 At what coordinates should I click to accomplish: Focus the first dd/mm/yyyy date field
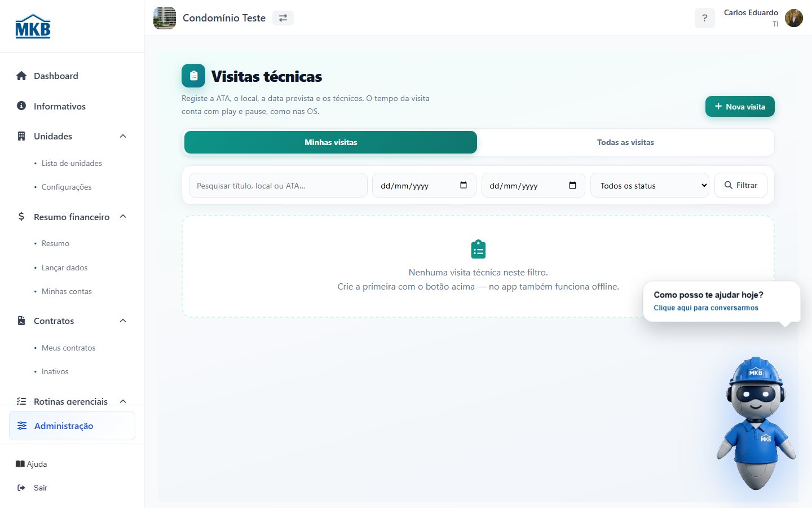coord(424,185)
